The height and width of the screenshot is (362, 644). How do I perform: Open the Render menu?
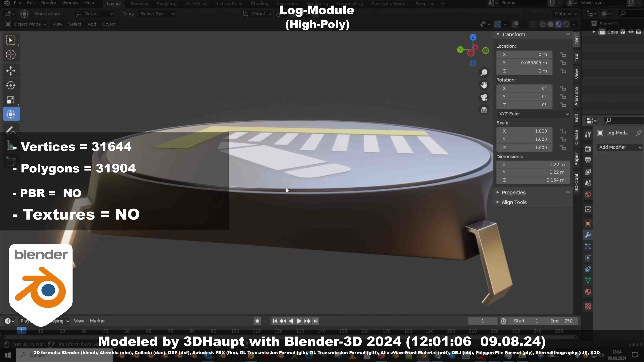49,3
